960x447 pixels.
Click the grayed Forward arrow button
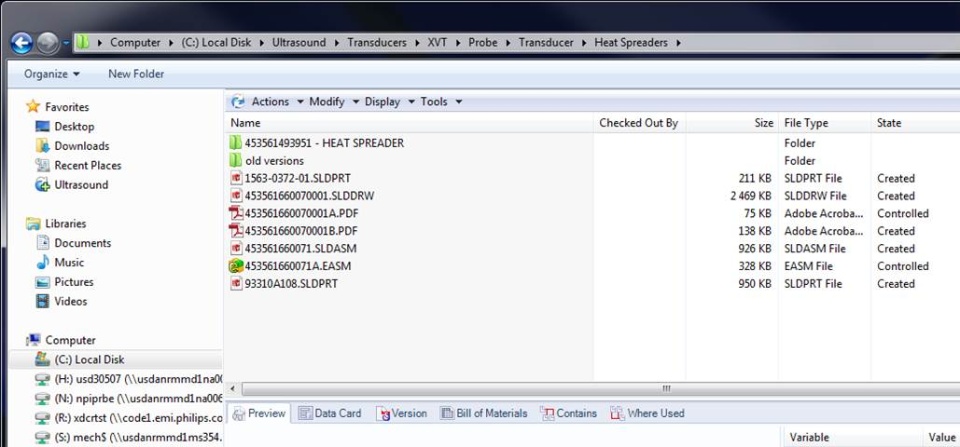click(x=48, y=43)
